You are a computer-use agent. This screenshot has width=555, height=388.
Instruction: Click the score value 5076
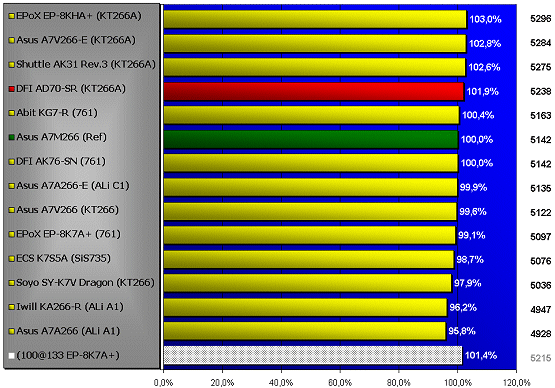pyautogui.click(x=541, y=261)
